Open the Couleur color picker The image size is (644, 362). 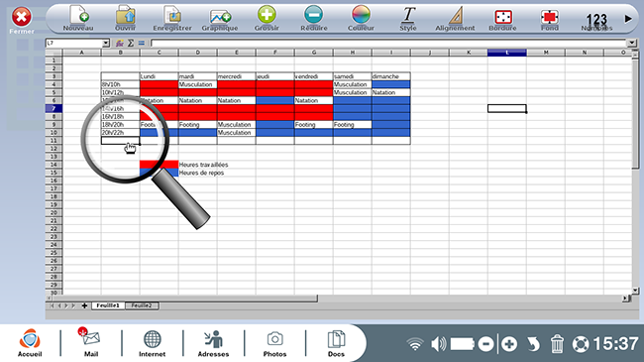tap(361, 18)
